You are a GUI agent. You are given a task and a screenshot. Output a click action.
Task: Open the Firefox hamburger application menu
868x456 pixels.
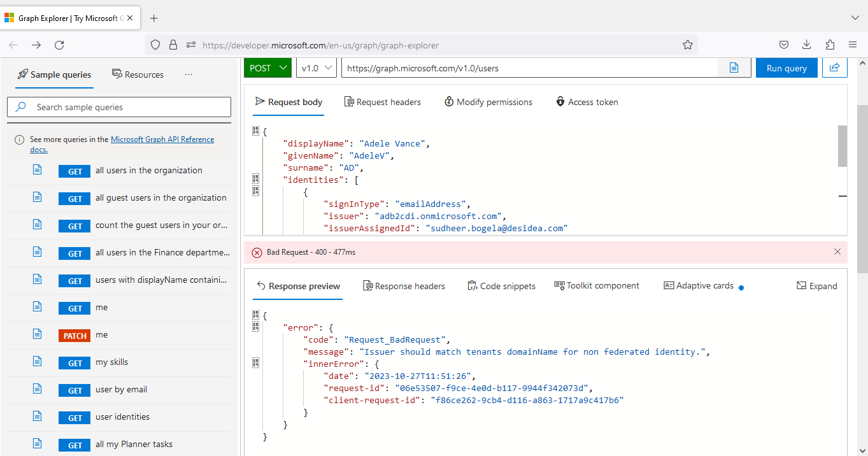tap(853, 45)
